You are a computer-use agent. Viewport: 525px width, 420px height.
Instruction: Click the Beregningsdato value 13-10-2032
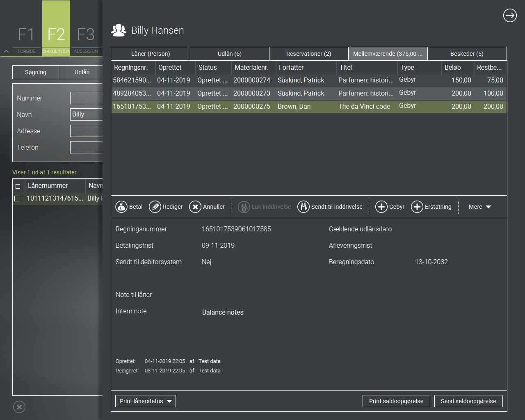431,262
